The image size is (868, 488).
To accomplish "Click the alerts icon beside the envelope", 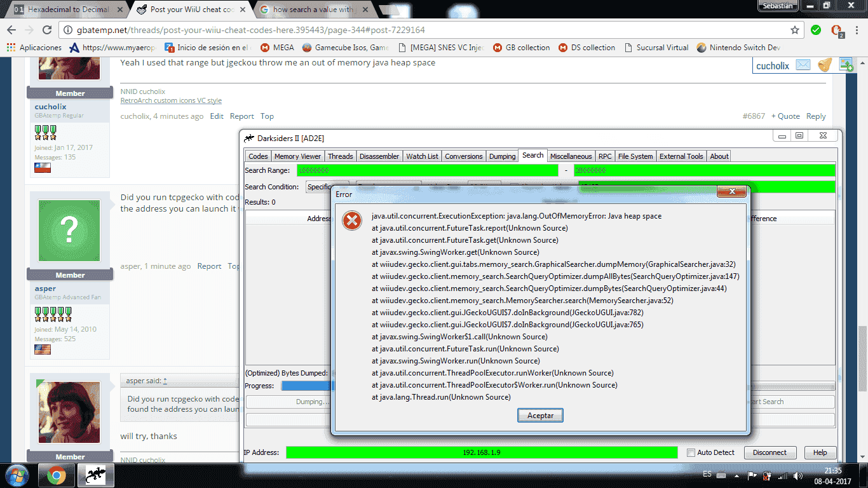I will (x=825, y=64).
